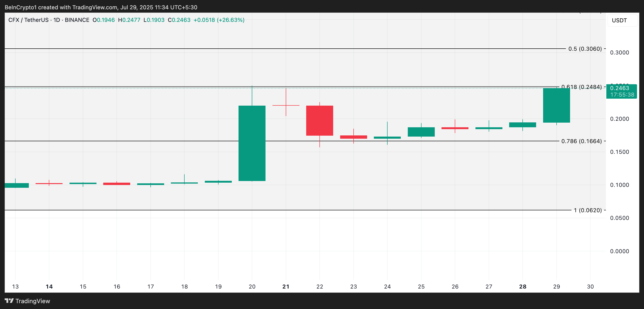Click the 1D timeframe label

pyautogui.click(x=57, y=20)
